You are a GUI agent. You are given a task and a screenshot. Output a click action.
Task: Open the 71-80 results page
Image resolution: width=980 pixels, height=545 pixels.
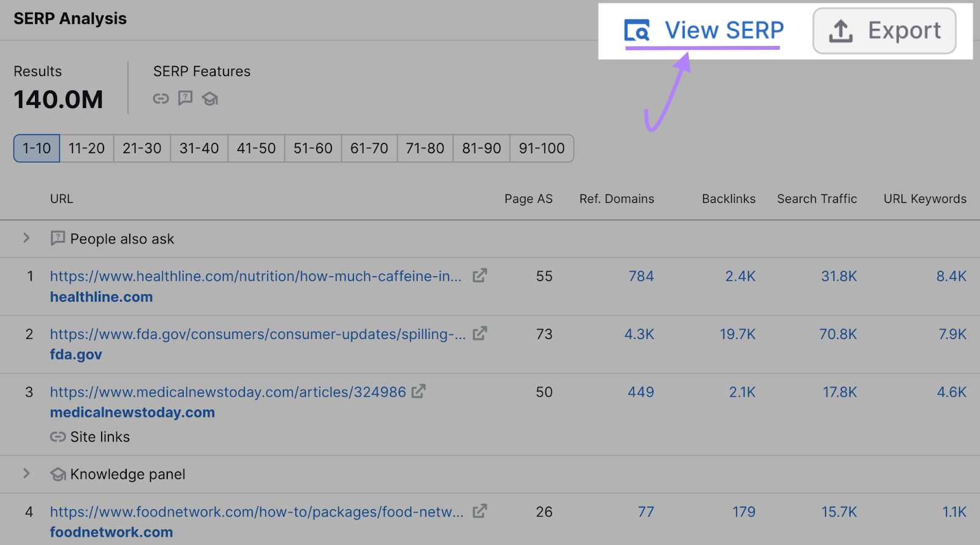coord(425,148)
